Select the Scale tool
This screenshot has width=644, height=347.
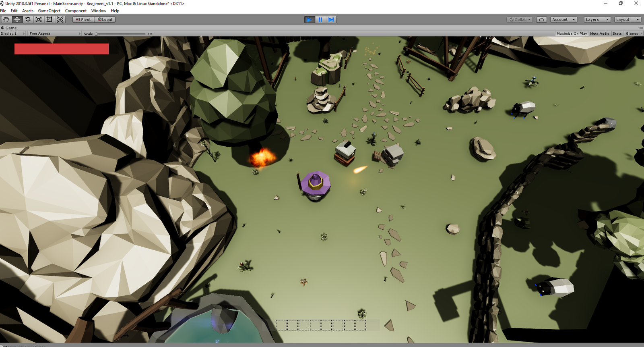coord(39,19)
